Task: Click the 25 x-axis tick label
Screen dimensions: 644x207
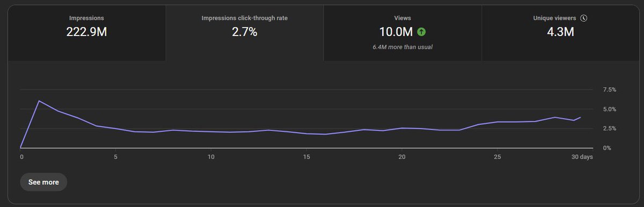Action: coord(497,156)
